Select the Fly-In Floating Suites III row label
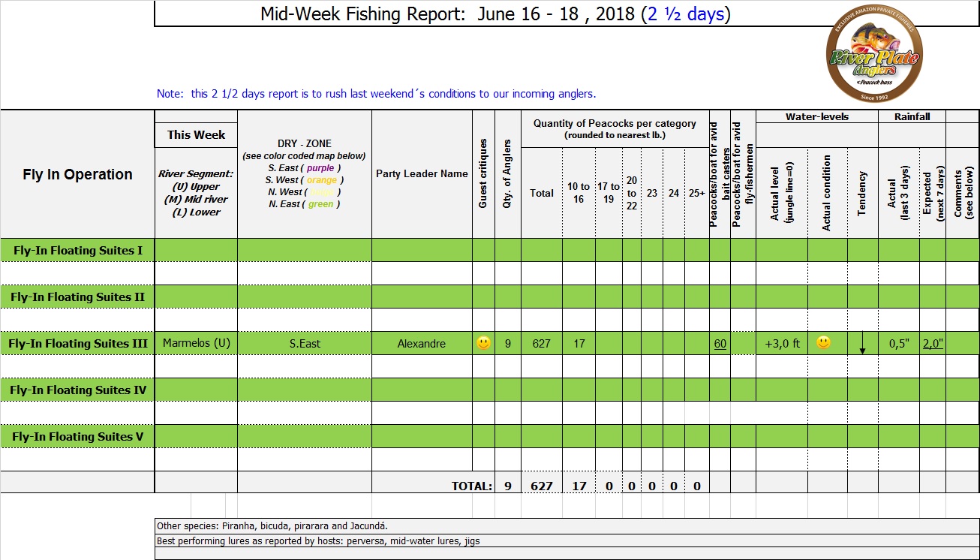This screenshot has height=560, width=980. click(78, 344)
